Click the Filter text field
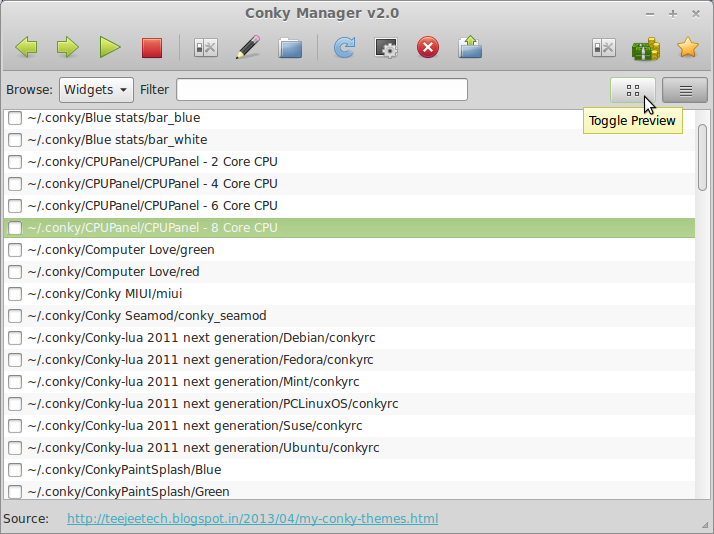 322,89
